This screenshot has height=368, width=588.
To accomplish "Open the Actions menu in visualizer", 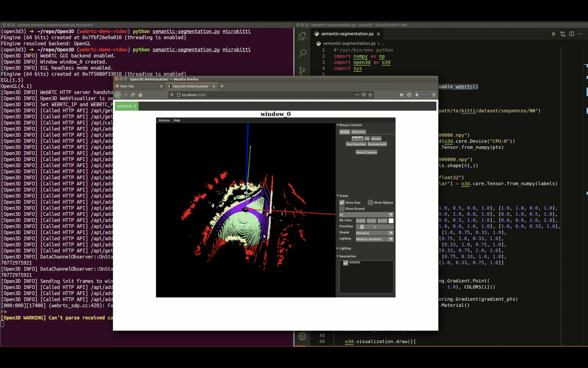I will (164, 120).
